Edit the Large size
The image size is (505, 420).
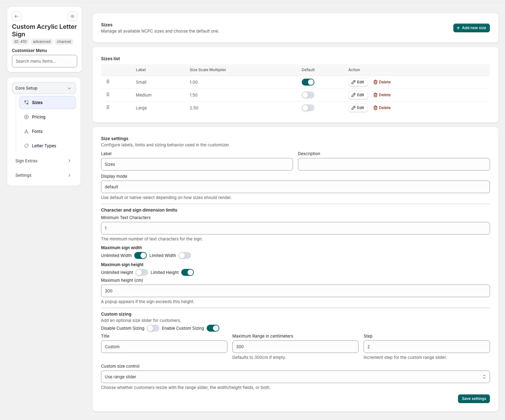coord(358,108)
